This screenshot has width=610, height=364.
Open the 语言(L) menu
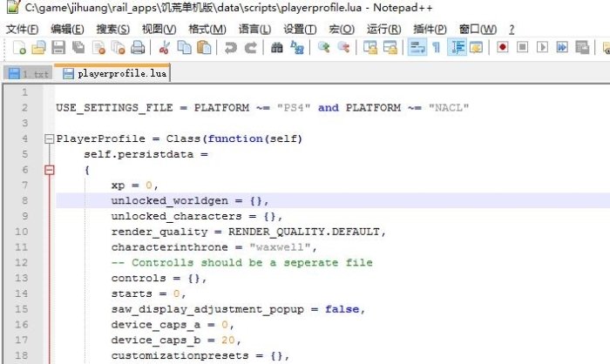pos(254,29)
